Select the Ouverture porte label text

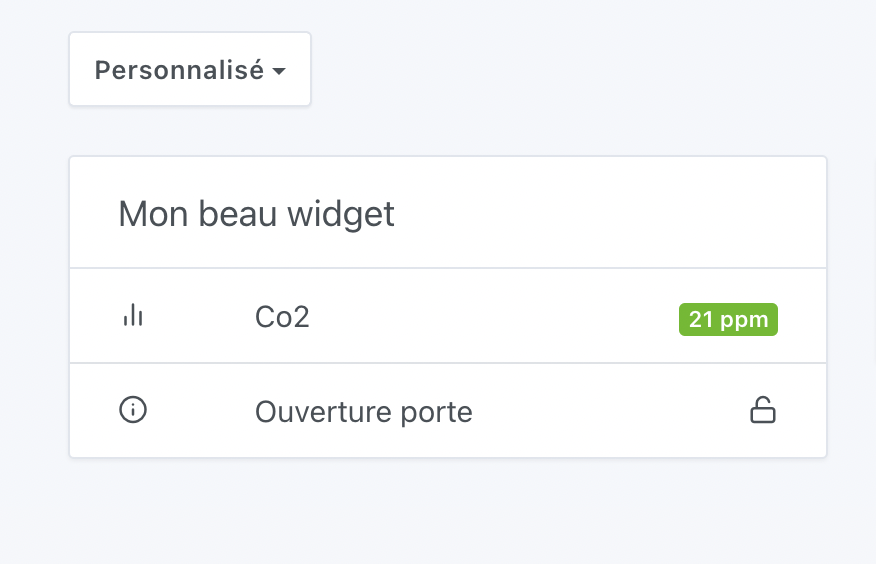pos(364,412)
